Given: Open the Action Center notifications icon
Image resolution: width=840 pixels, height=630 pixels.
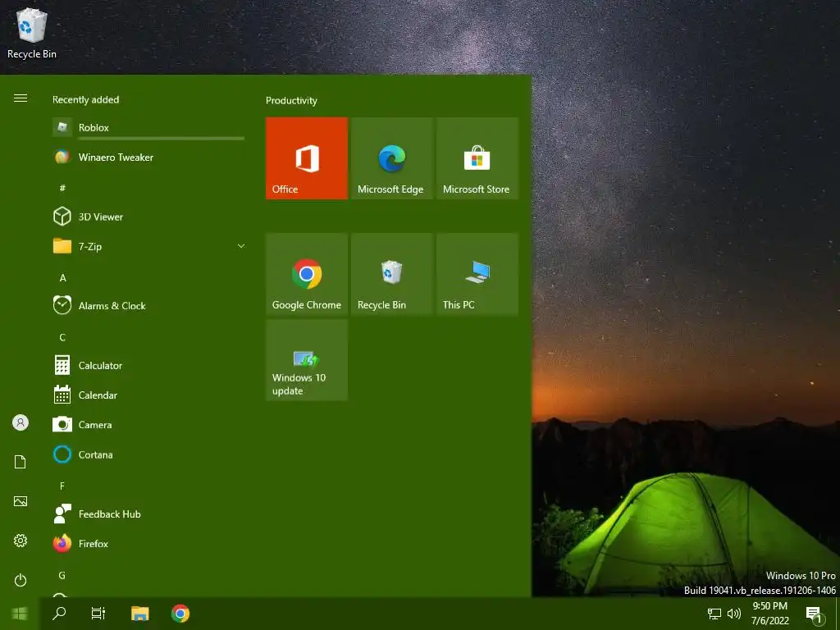Looking at the screenshot, I should (x=814, y=614).
